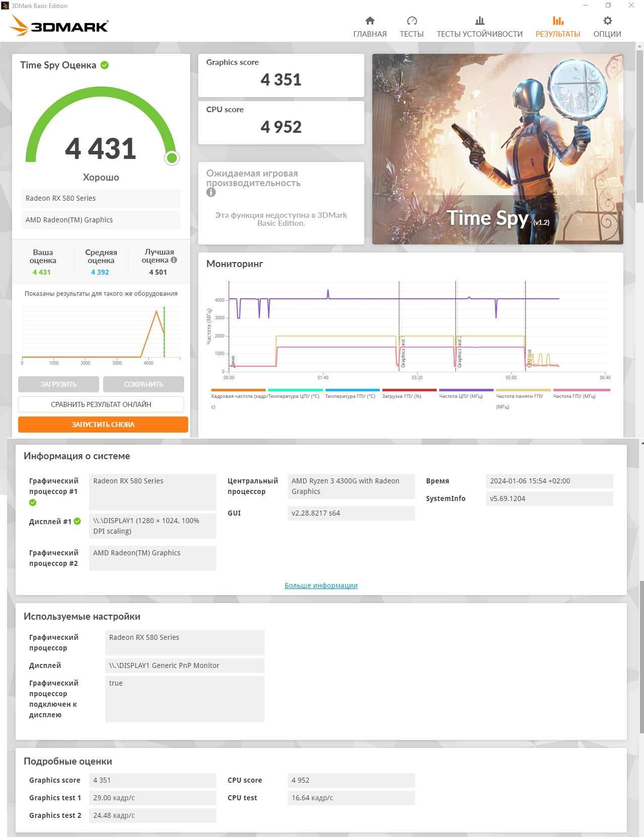Image resolution: width=644 pixels, height=837 pixels.
Task: Click Graphics test 2 marker in monitoring chart
Action: (x=459, y=352)
